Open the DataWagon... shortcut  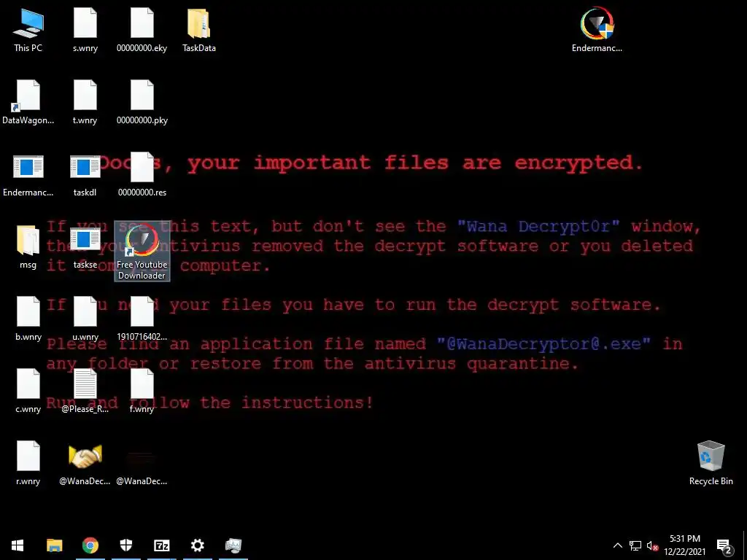click(28, 102)
